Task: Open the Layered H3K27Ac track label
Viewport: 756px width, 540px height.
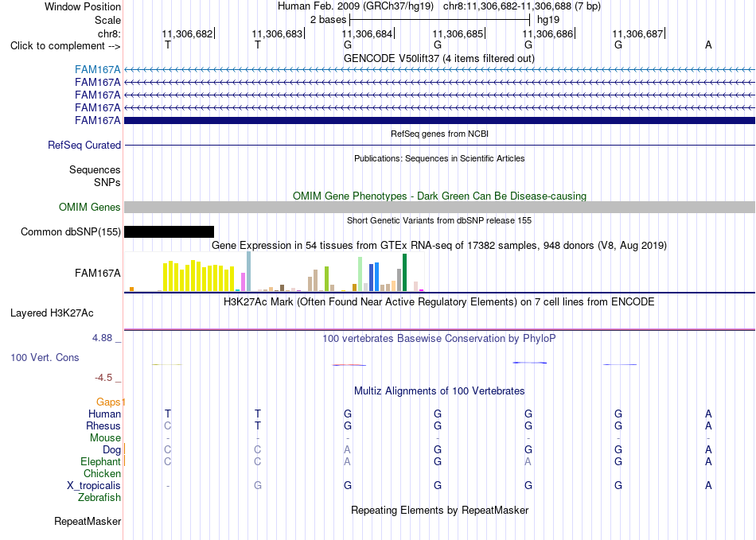Action: pyautogui.click(x=52, y=313)
